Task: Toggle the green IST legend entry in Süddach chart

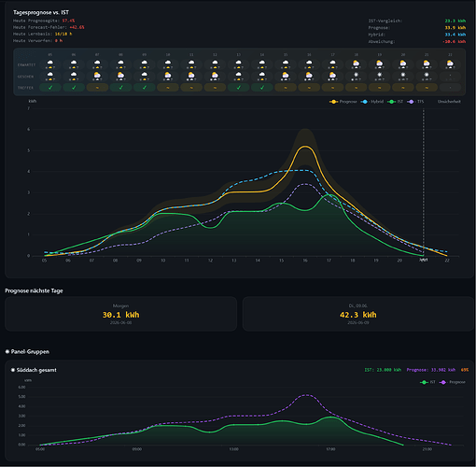Action: coord(427,382)
